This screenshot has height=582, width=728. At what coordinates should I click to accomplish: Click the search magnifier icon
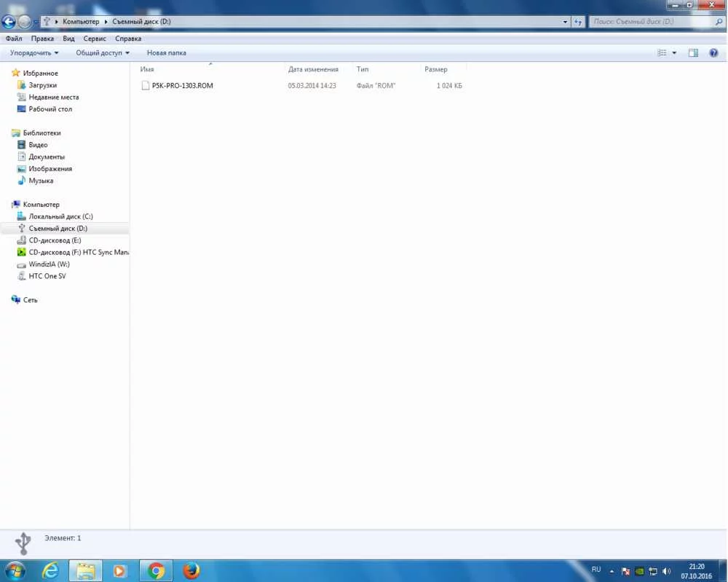[719, 21]
